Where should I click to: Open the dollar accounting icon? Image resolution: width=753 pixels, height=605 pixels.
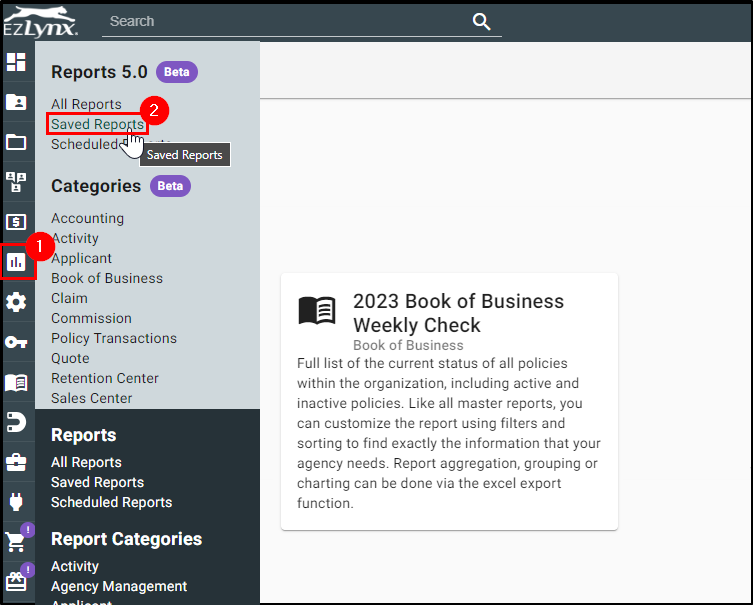coord(16,222)
